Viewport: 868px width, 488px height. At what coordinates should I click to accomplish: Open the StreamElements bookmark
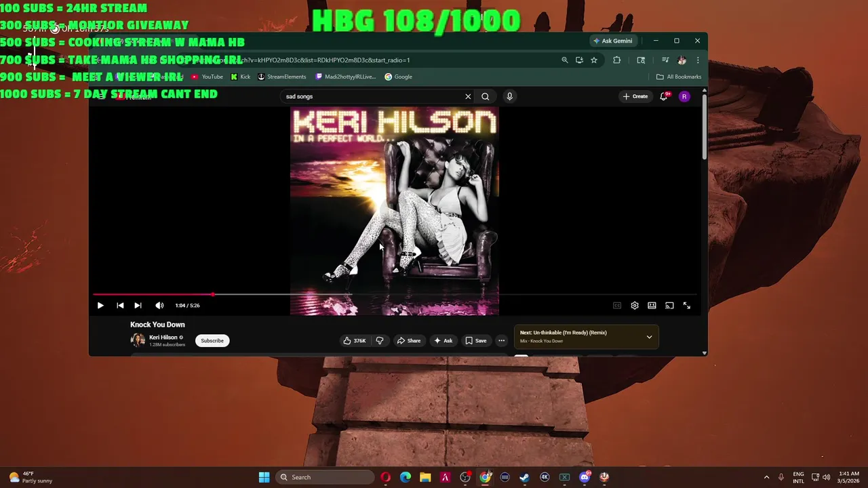282,77
